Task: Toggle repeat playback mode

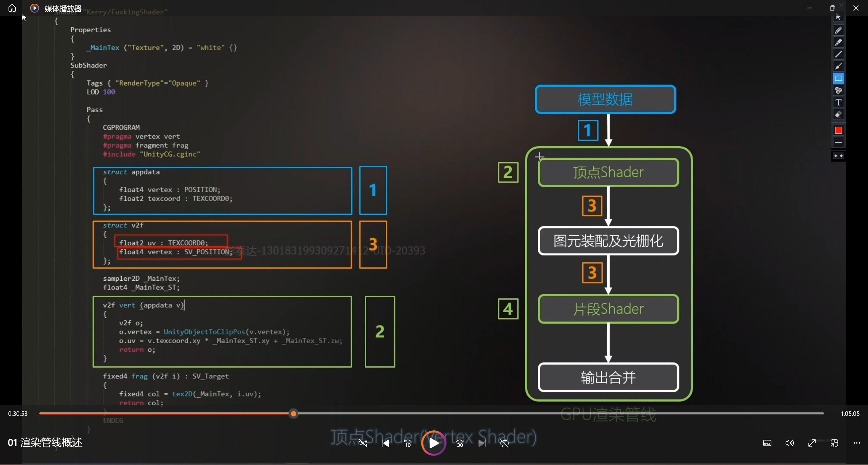Action: coord(505,443)
